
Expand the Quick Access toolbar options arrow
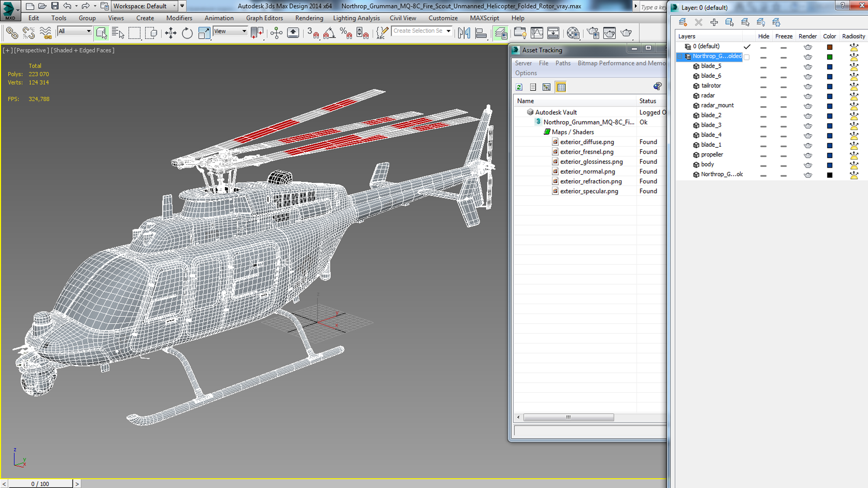tap(182, 6)
